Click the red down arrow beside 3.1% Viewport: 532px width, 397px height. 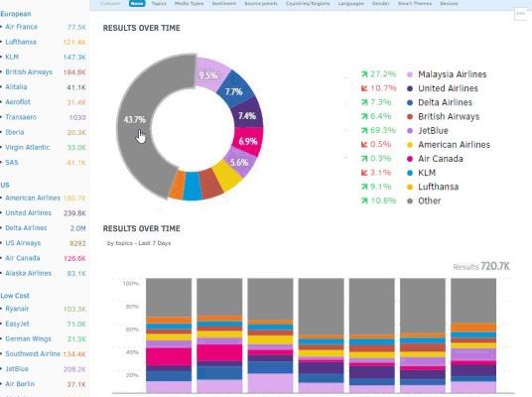click(x=364, y=173)
